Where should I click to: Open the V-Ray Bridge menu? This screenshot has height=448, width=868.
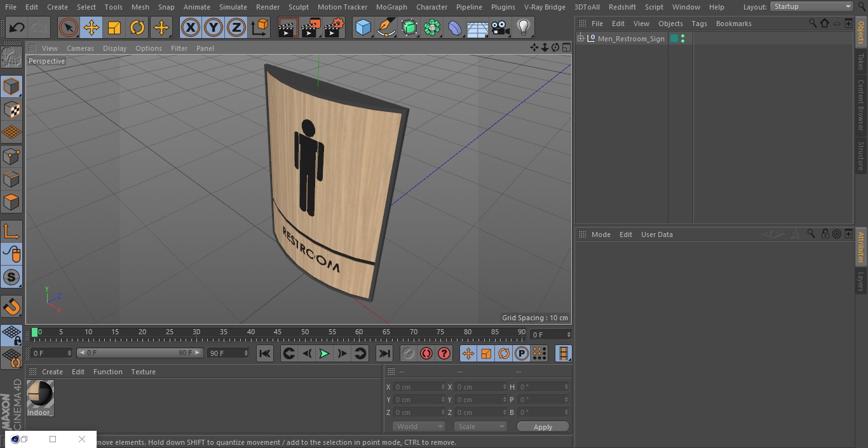[545, 7]
